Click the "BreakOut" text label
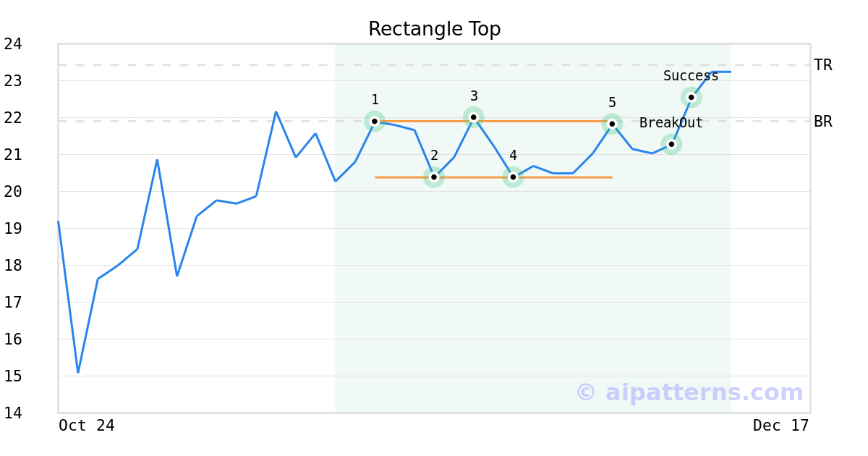 671,123
